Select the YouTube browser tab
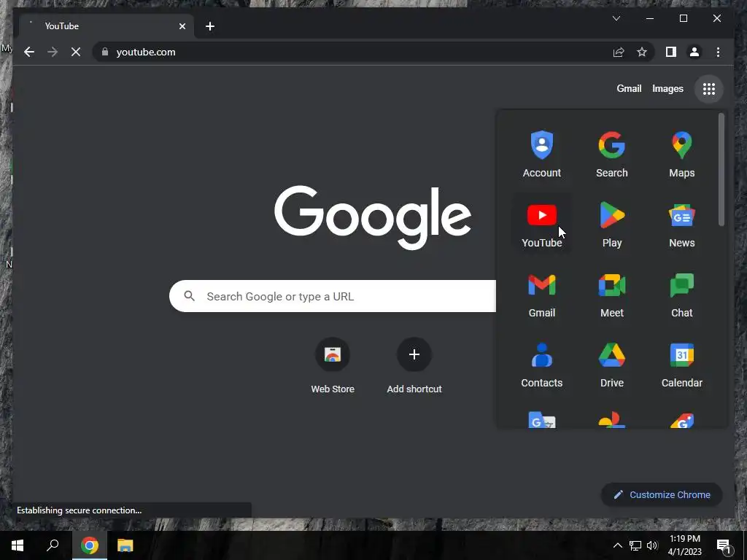This screenshot has height=560, width=747. click(105, 26)
